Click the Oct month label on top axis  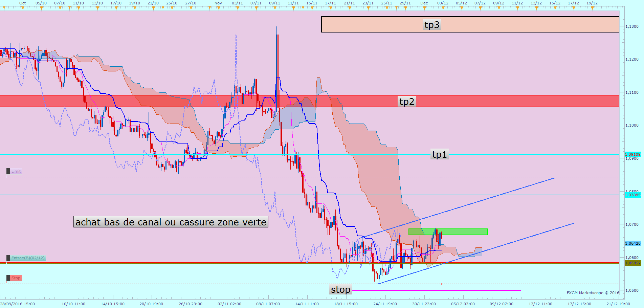click(23, 3)
